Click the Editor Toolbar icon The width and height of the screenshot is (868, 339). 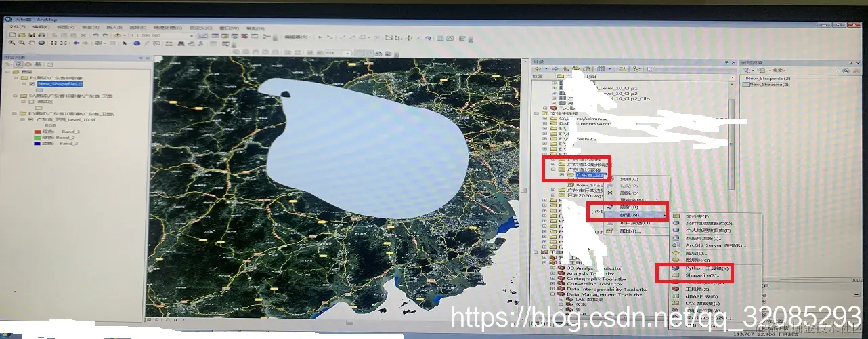tap(203, 35)
